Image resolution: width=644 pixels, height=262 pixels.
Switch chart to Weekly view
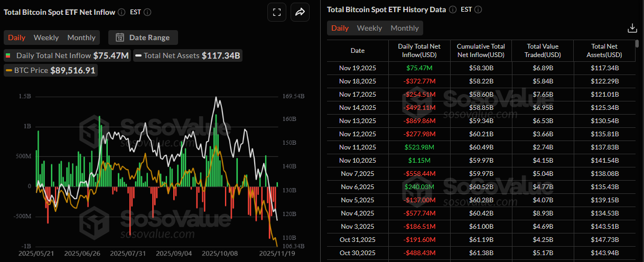pos(46,38)
